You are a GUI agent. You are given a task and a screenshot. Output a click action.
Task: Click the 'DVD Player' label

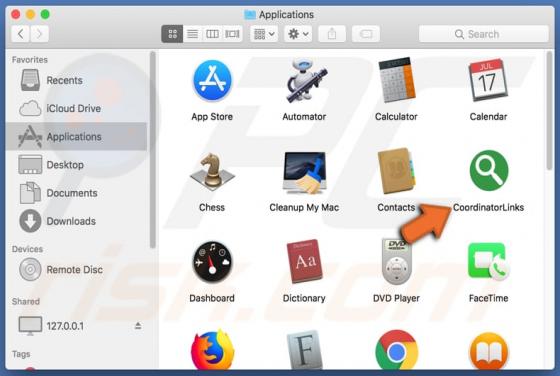pyautogui.click(x=396, y=298)
